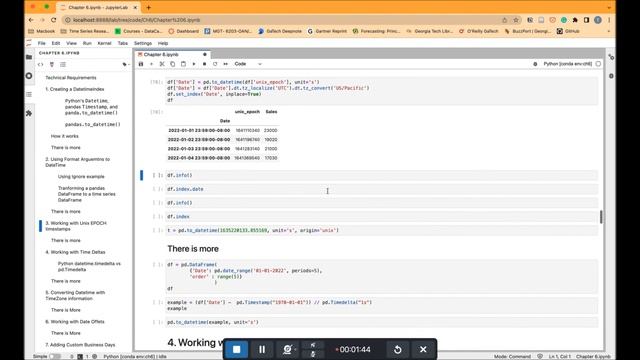Open the Gartner Reprint bookmark

click(327, 31)
